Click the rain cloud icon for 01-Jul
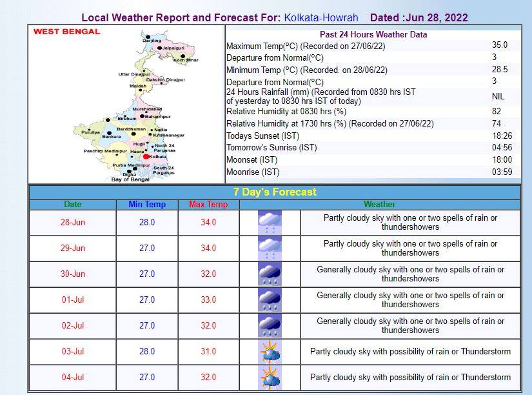 270,299
